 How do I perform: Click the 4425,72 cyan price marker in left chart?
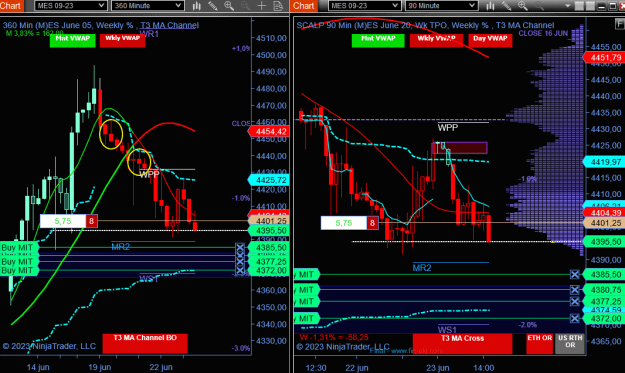[x=269, y=180]
